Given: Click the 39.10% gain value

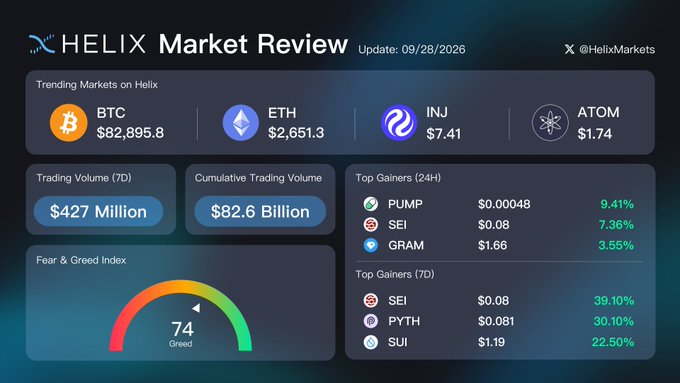Looking at the screenshot, I should 614,301.
